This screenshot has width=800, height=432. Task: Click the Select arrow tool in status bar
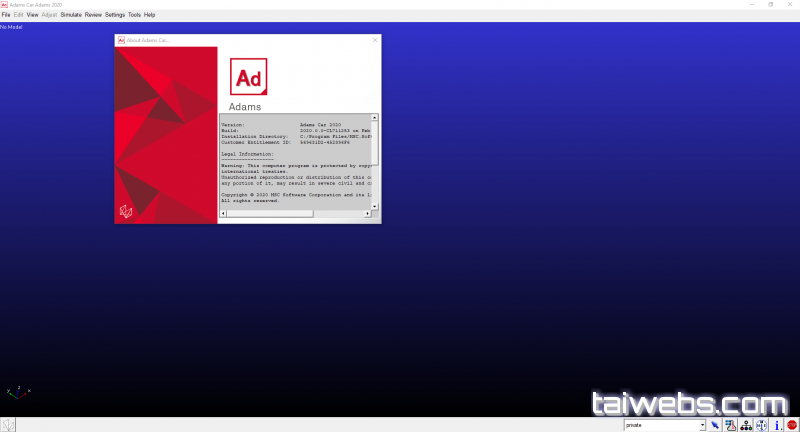716,425
